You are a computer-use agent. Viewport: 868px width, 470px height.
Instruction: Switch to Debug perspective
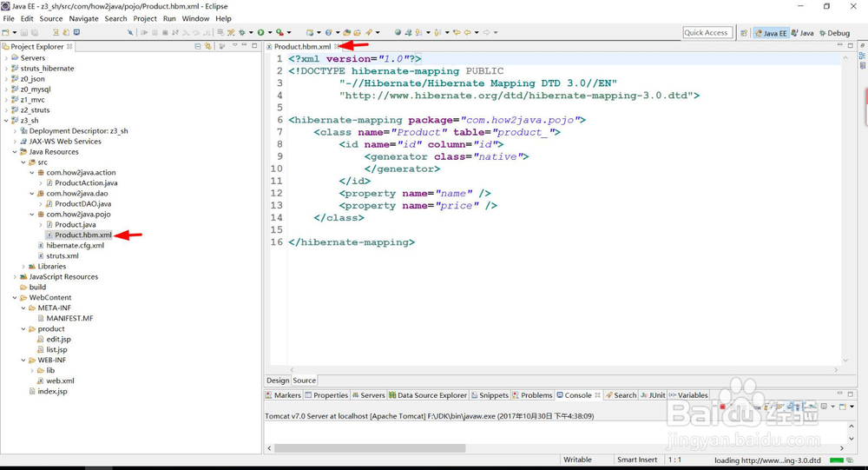[834, 33]
